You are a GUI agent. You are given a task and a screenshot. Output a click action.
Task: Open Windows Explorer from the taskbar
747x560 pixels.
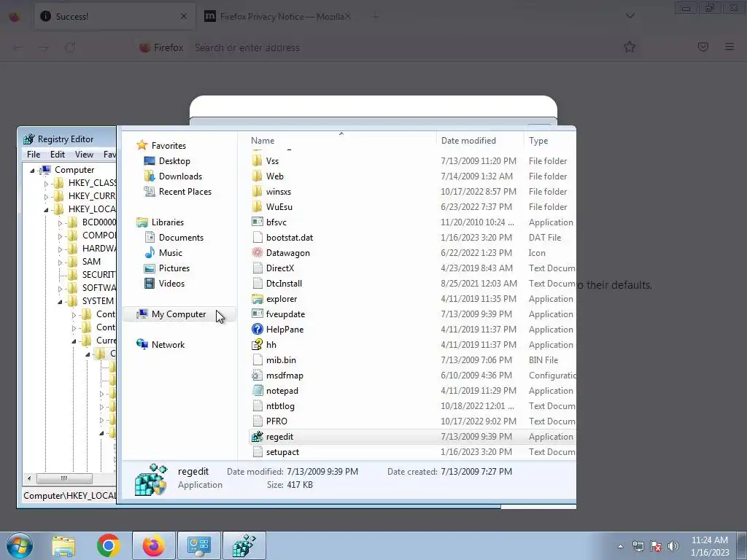click(63, 545)
